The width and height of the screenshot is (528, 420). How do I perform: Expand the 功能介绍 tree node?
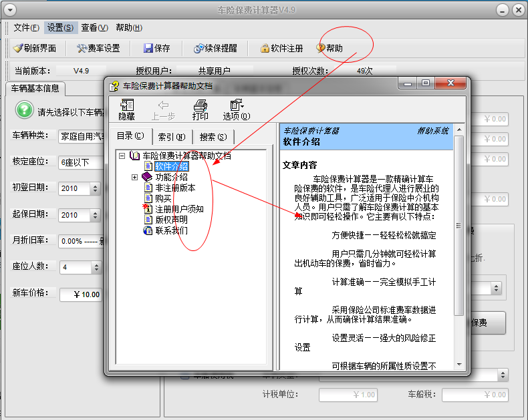tap(134, 177)
